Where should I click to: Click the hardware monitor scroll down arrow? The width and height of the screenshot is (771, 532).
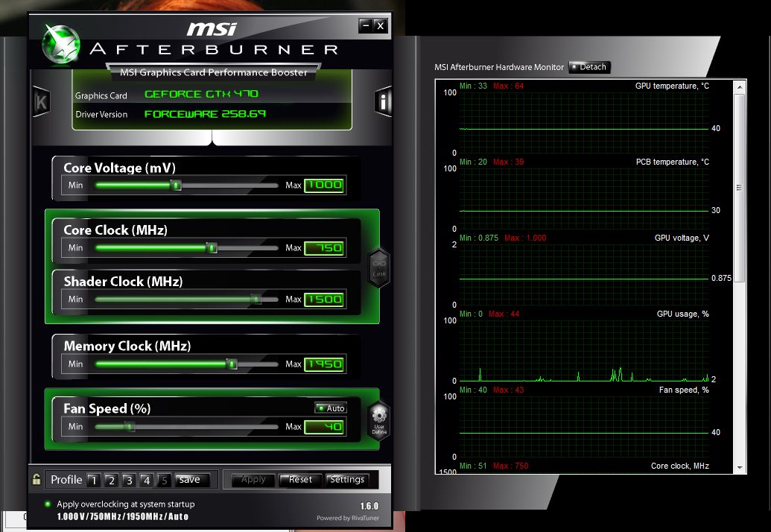[x=740, y=468]
